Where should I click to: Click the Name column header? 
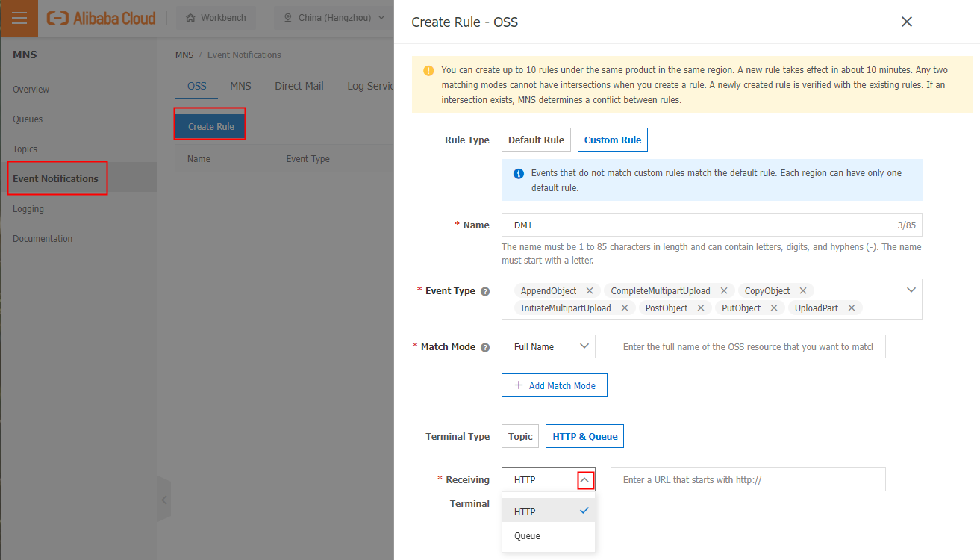pyautogui.click(x=199, y=159)
